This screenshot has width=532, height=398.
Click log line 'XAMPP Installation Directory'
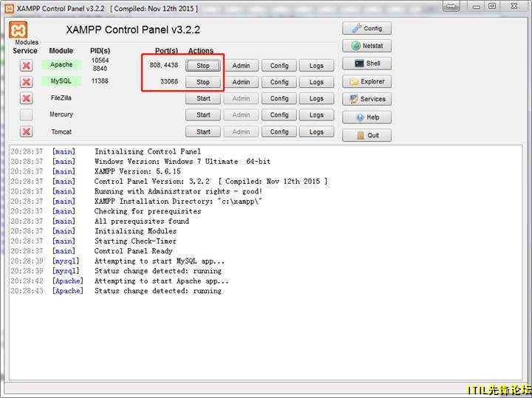click(178, 201)
